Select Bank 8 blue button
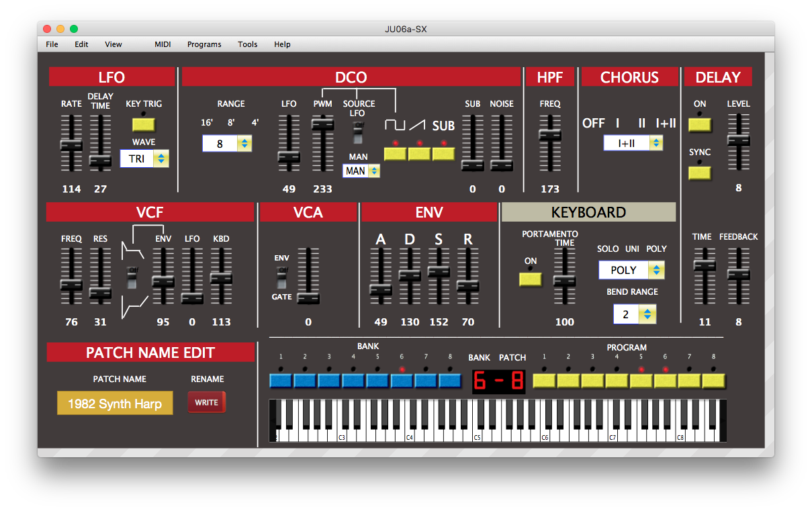812x511 pixels. 450,381
